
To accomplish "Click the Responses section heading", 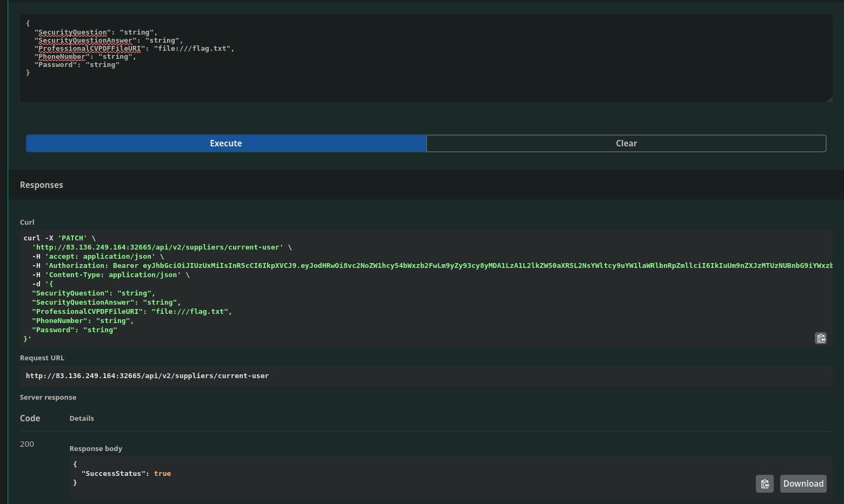I will pyautogui.click(x=42, y=185).
